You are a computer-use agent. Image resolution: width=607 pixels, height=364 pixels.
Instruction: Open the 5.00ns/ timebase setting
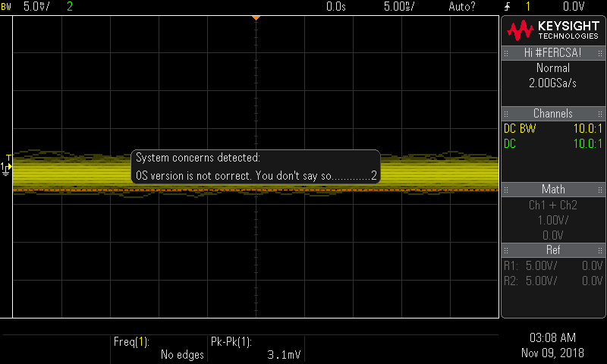(x=398, y=6)
